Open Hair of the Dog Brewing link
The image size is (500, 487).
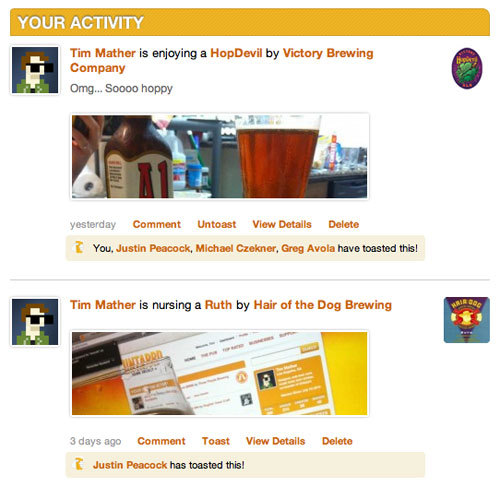click(x=323, y=305)
